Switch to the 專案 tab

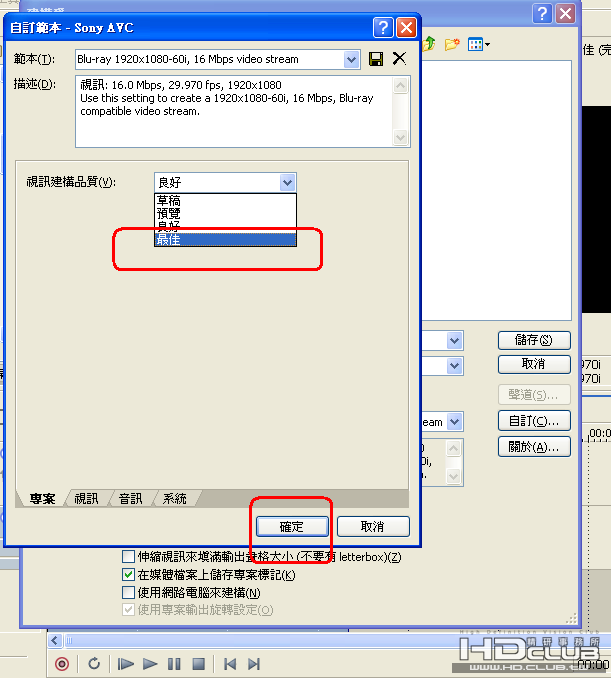(x=42, y=499)
